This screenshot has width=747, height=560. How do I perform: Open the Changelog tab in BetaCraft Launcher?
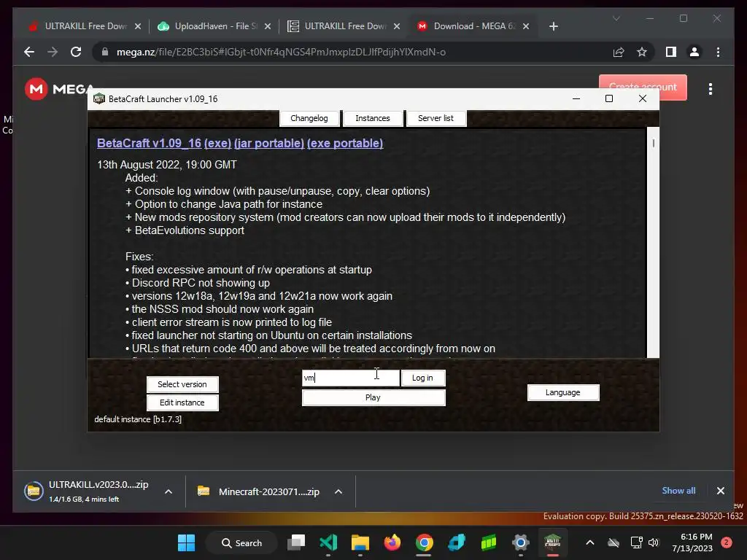(309, 118)
